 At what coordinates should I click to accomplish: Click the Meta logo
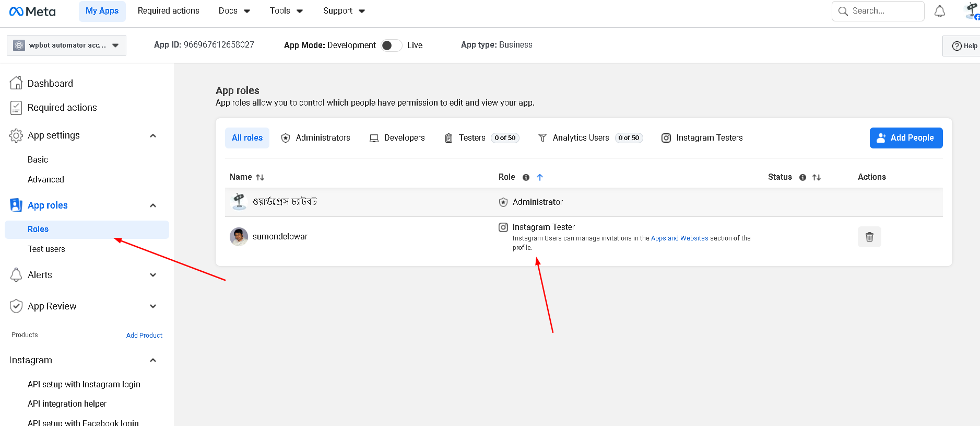[x=32, y=11]
